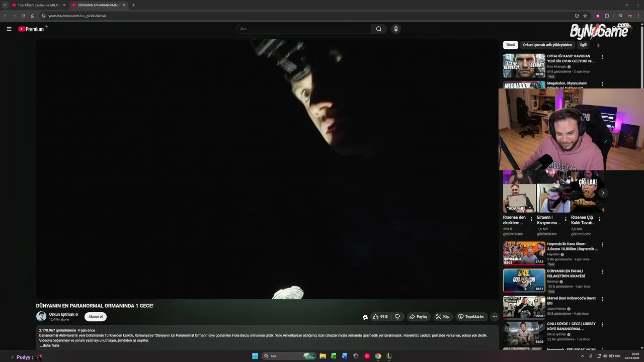
Task: Advance the Shorts shelf with the next arrow
Action: (x=603, y=193)
